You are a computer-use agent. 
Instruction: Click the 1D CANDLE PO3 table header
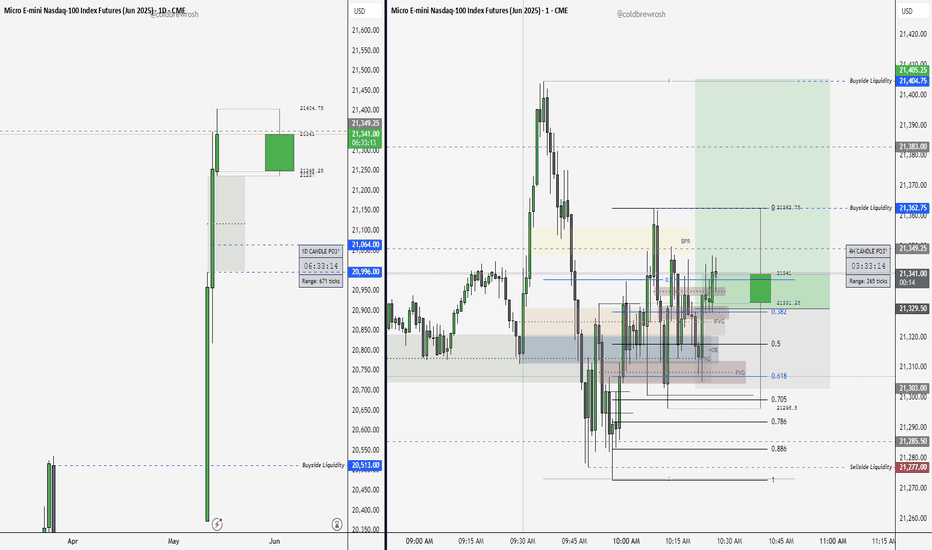[x=320, y=251]
